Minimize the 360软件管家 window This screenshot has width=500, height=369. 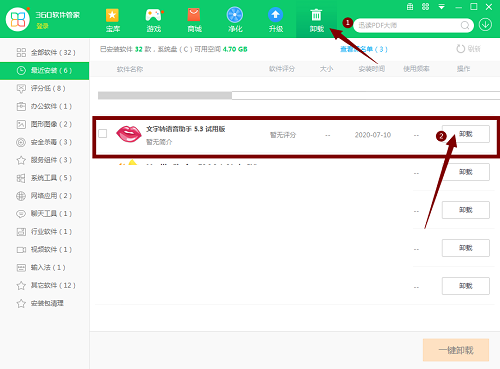[459, 7]
